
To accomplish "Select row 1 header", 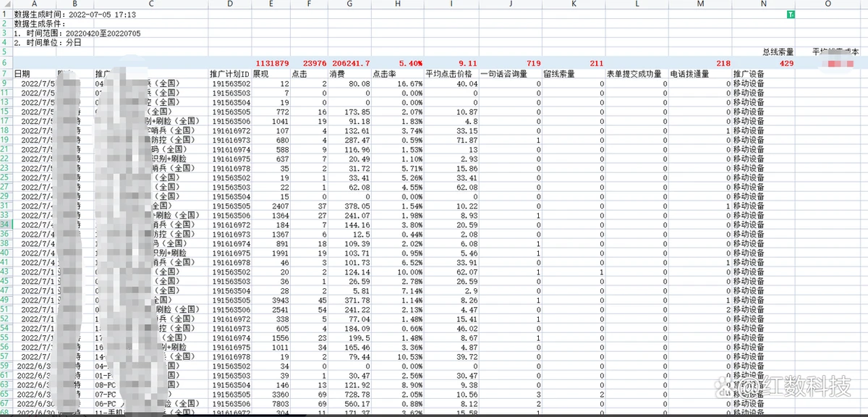I will [x=5, y=14].
